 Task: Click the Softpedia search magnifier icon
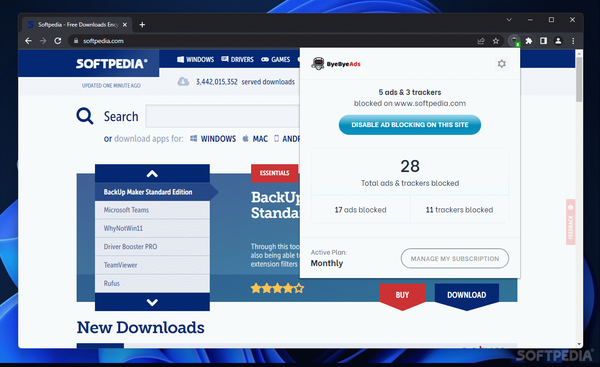pos(85,116)
